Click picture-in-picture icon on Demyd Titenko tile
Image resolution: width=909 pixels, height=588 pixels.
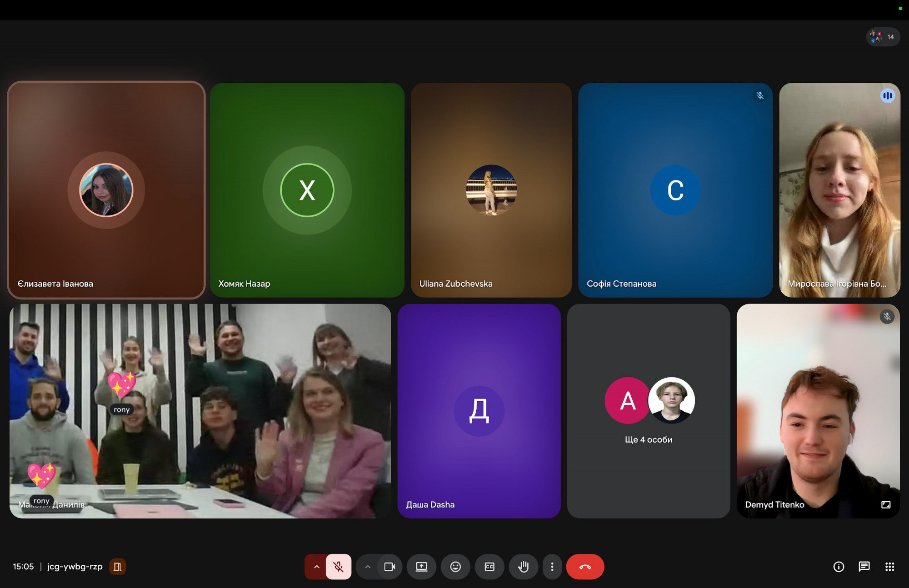[x=886, y=504]
